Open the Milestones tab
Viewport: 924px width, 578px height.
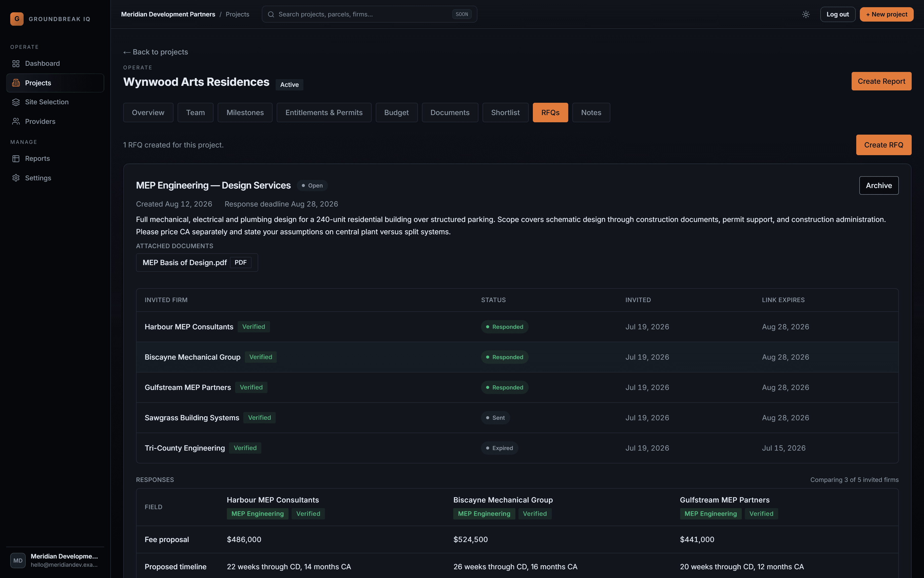point(245,113)
